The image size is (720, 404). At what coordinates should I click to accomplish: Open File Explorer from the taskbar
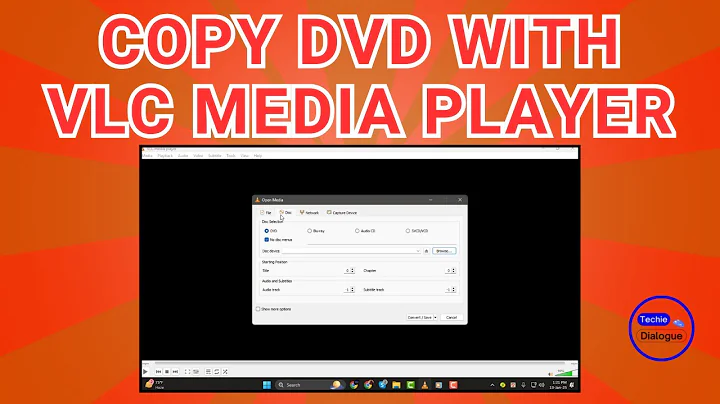click(x=396, y=385)
